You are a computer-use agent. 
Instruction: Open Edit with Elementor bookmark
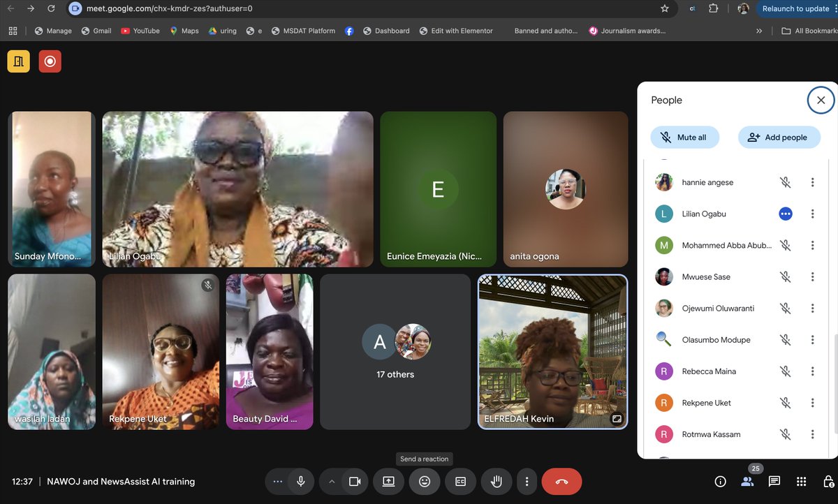point(456,31)
